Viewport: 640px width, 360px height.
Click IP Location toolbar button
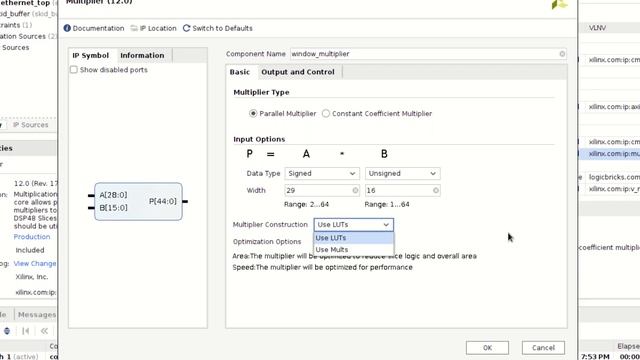[x=153, y=28]
